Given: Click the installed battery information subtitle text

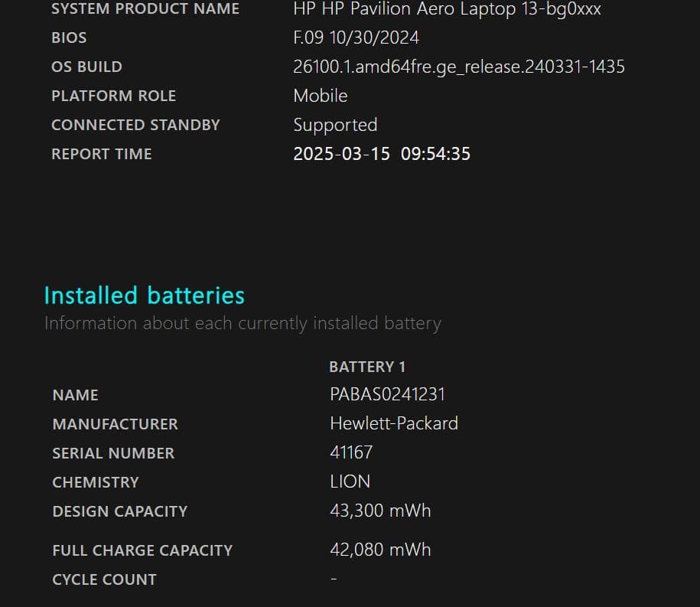Looking at the screenshot, I should pyautogui.click(x=243, y=323).
